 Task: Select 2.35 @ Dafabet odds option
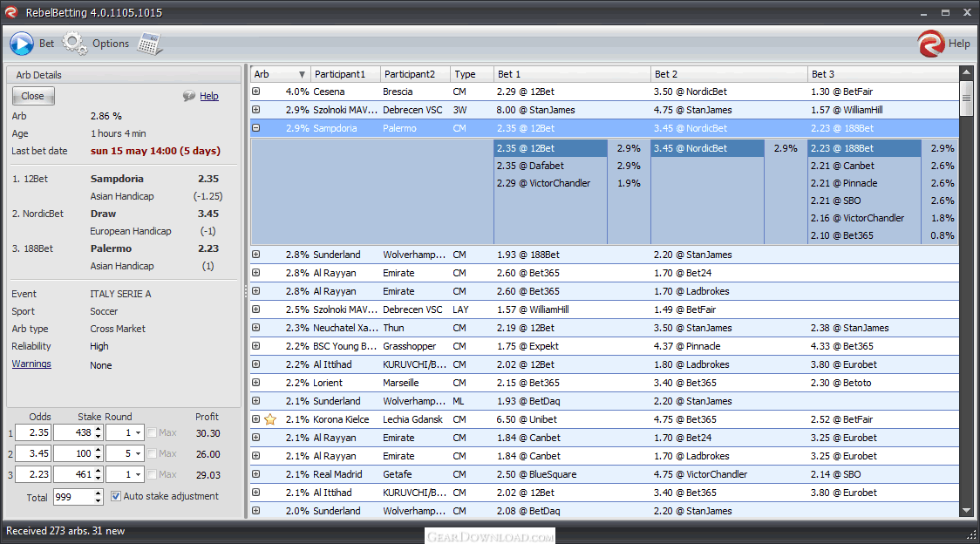coord(550,166)
